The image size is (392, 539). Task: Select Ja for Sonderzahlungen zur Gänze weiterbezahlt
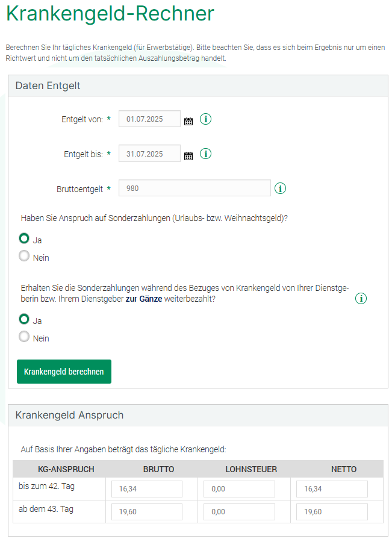24,319
